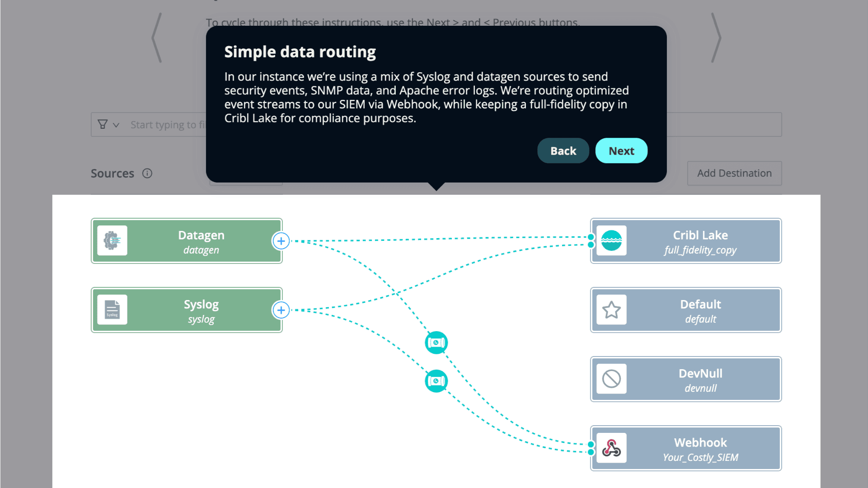
Task: Click the Datagen source node icon
Action: click(113, 241)
